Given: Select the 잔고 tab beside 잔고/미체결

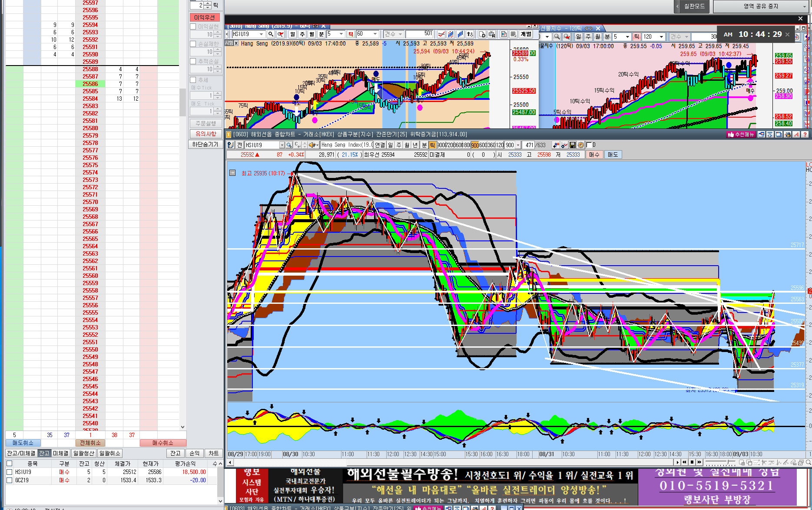Looking at the screenshot, I should tap(44, 453).
